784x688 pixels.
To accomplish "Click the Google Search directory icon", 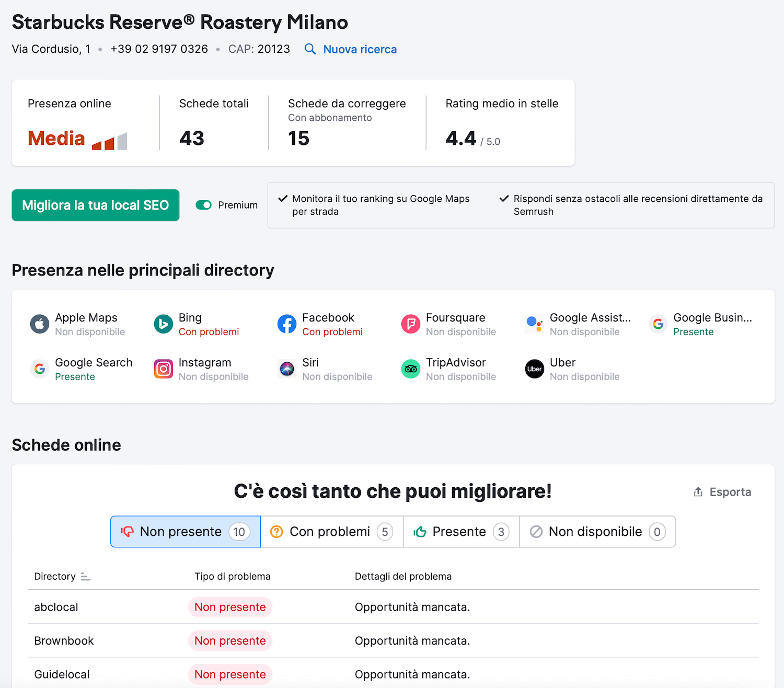I will point(40,369).
